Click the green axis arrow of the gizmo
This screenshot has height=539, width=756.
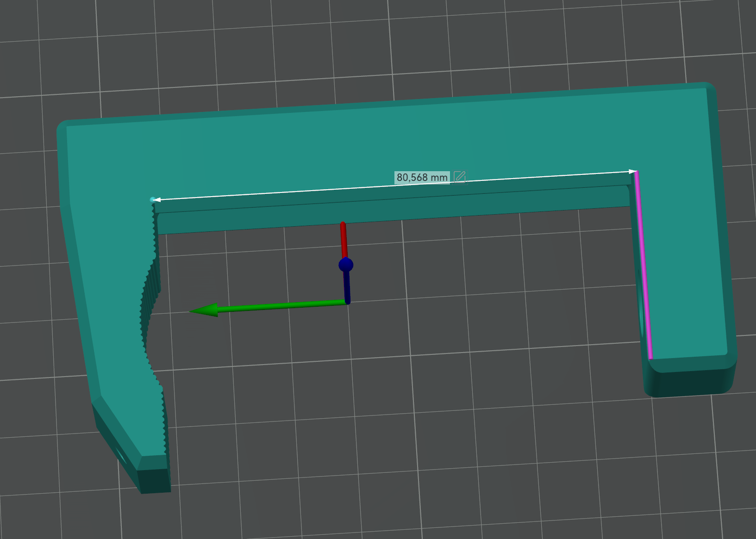pos(269,307)
